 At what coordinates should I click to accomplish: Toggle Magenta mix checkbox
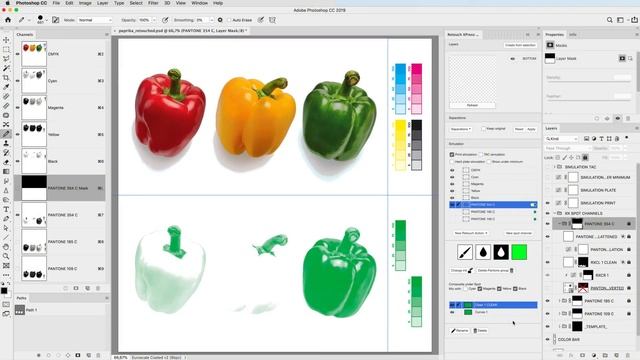tap(480, 289)
